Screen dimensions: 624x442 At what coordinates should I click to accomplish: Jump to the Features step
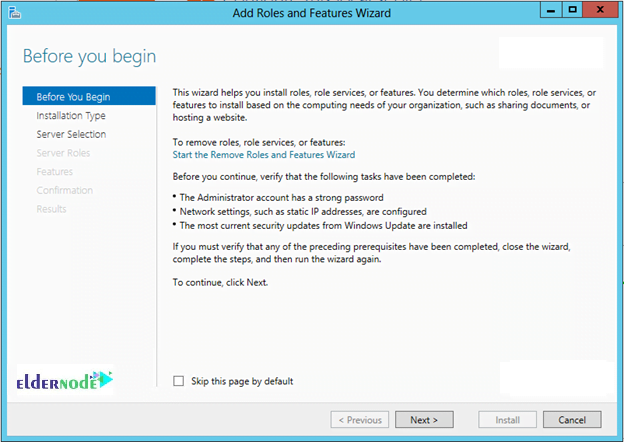[54, 172]
